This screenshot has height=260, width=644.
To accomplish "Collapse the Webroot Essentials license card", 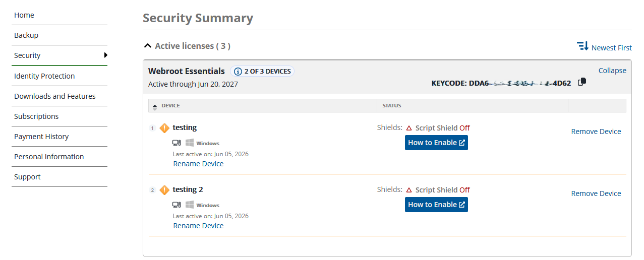I will coord(612,71).
